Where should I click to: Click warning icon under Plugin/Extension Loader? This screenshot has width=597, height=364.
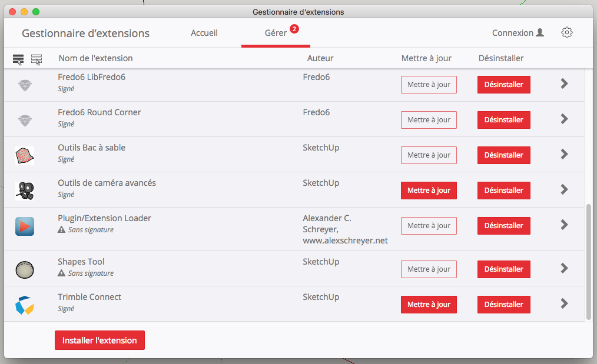click(x=61, y=229)
